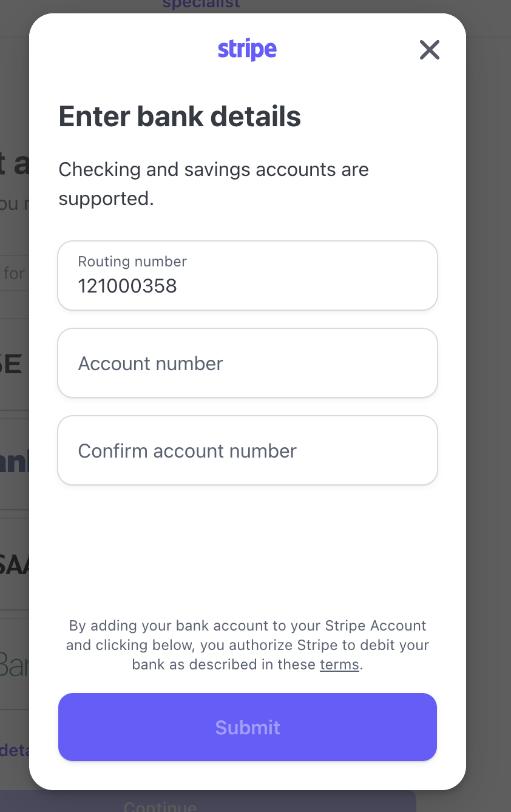Select the Confirm account number field
Viewport: 511px width, 812px height.
coord(247,450)
